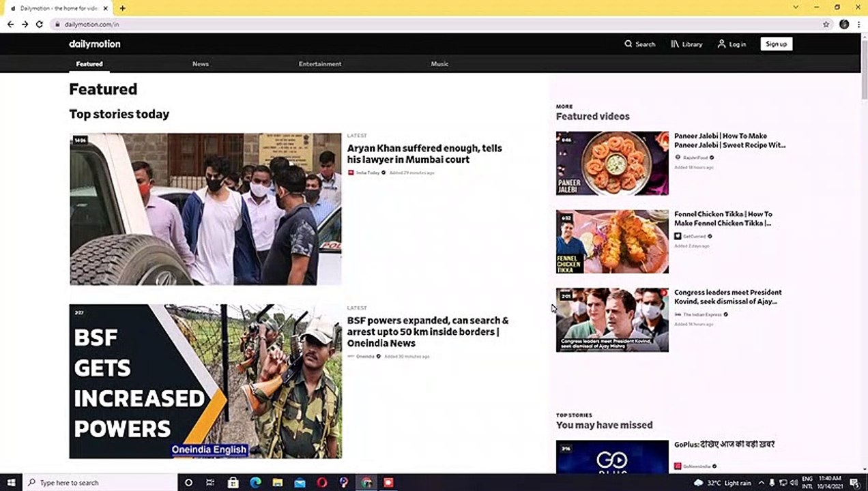Open Cortana from the taskbar
Screen dimensions: 868x491
point(188,482)
